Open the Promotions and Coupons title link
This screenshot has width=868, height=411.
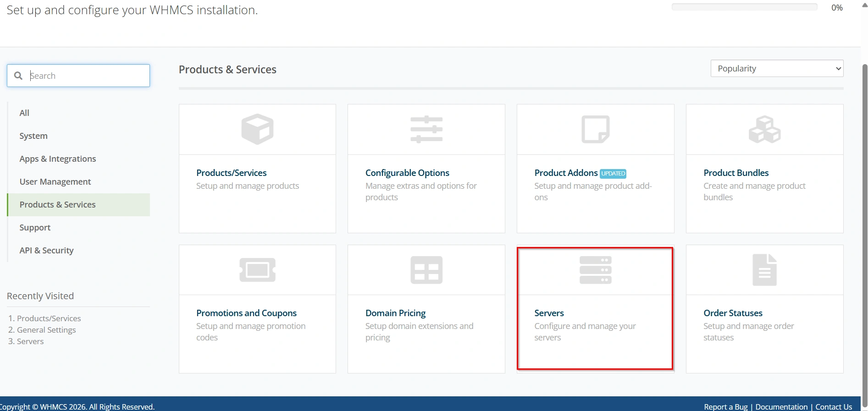246,313
